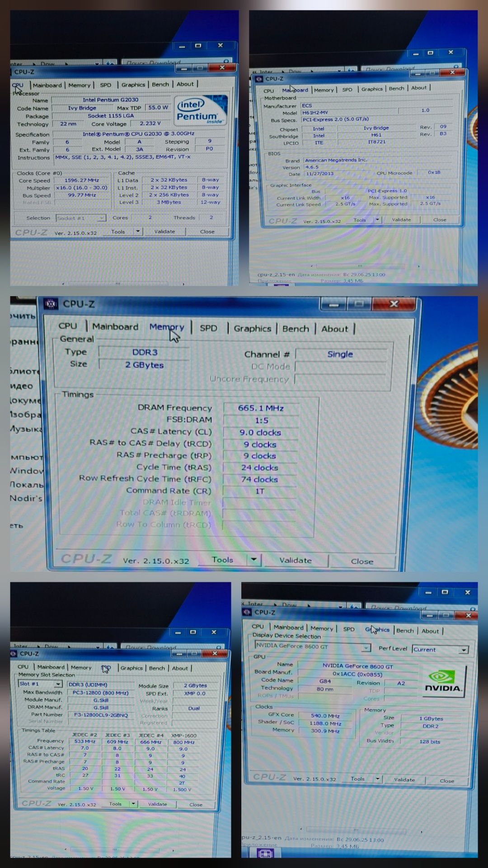Click Close in the GeForce 8600 GT window

[447, 781]
